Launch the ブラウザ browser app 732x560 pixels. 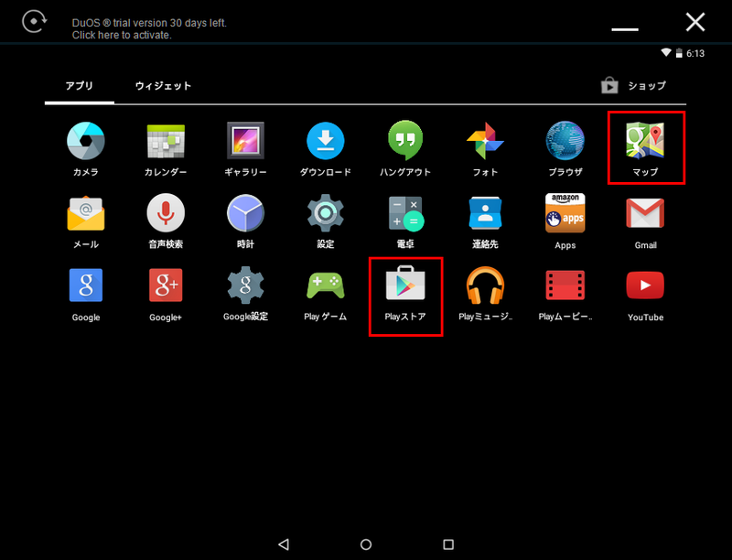coord(565,149)
